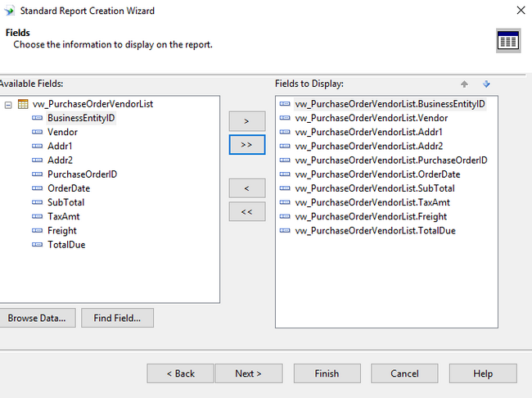Select BusinessEntityID in Available Fields
The image size is (532, 398).
point(81,118)
